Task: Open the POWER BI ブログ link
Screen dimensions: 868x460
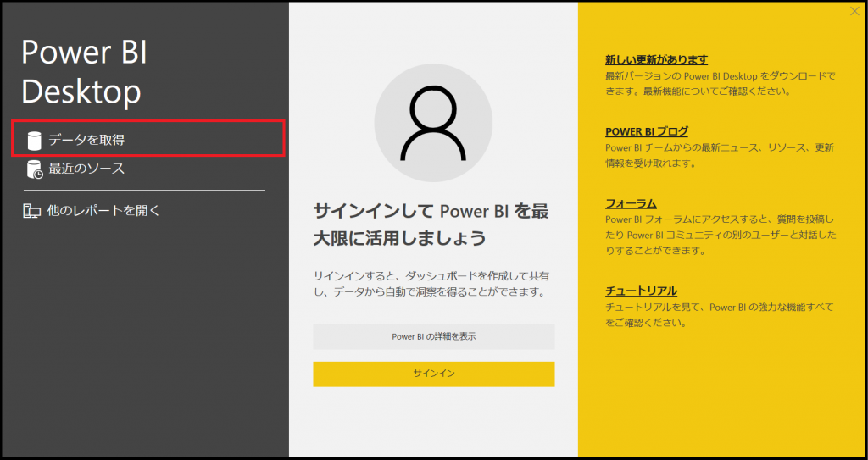Action: 647,132
